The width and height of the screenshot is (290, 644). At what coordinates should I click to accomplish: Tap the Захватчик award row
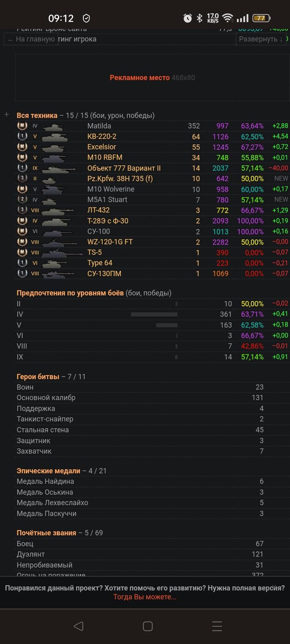click(x=152, y=451)
